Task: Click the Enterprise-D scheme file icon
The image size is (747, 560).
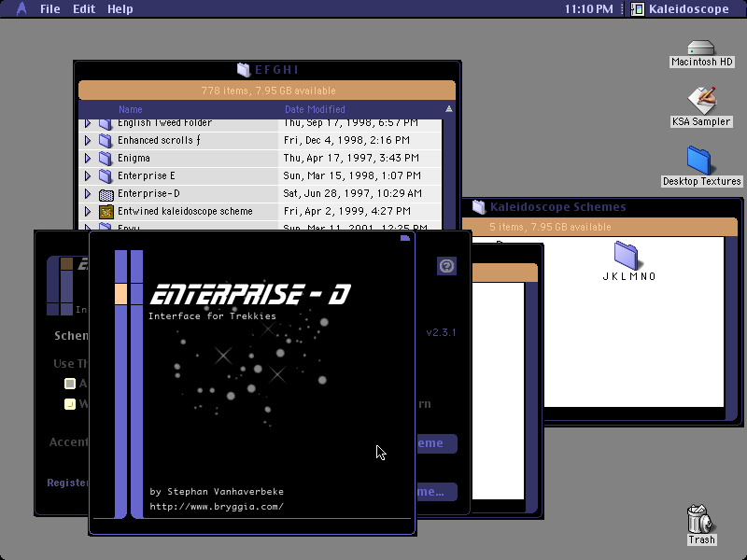Action: pos(106,194)
